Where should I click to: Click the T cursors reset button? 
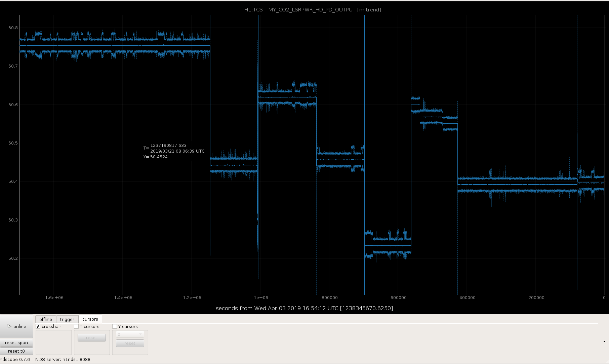coord(91,338)
